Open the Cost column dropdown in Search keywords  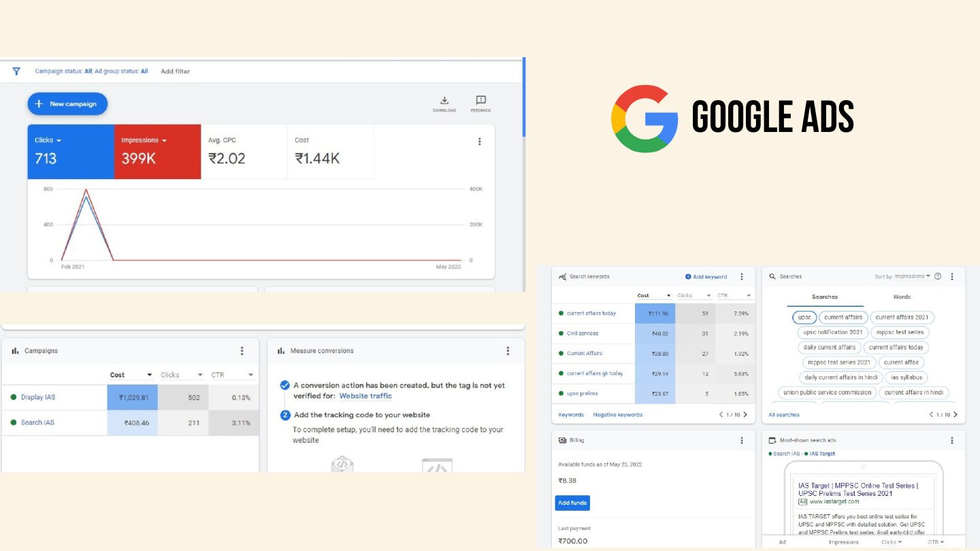pyautogui.click(x=669, y=296)
